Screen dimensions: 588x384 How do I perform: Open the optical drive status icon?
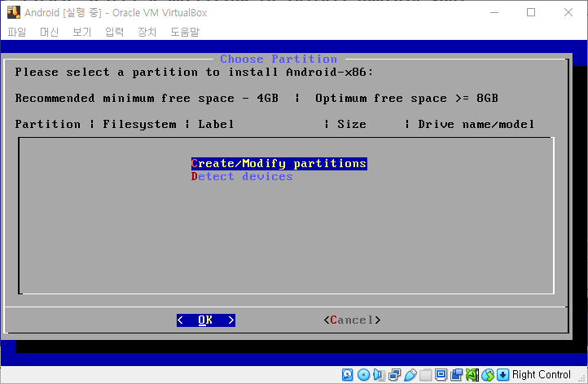pyautogui.click(x=363, y=374)
